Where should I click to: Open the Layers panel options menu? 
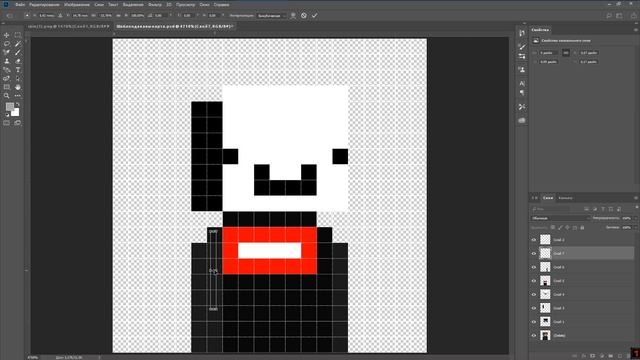(x=636, y=198)
